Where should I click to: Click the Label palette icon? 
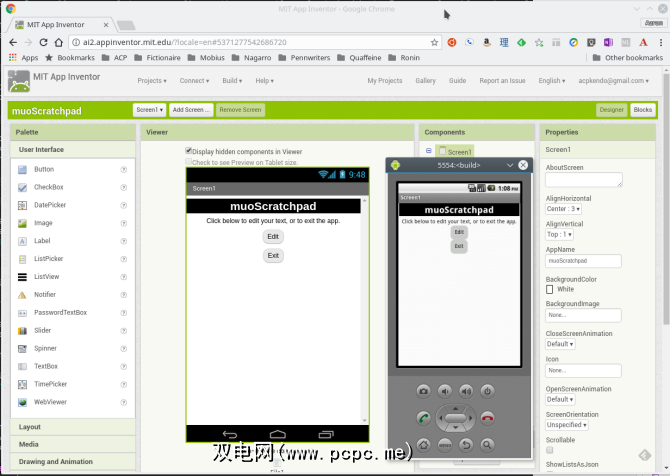[22, 241]
